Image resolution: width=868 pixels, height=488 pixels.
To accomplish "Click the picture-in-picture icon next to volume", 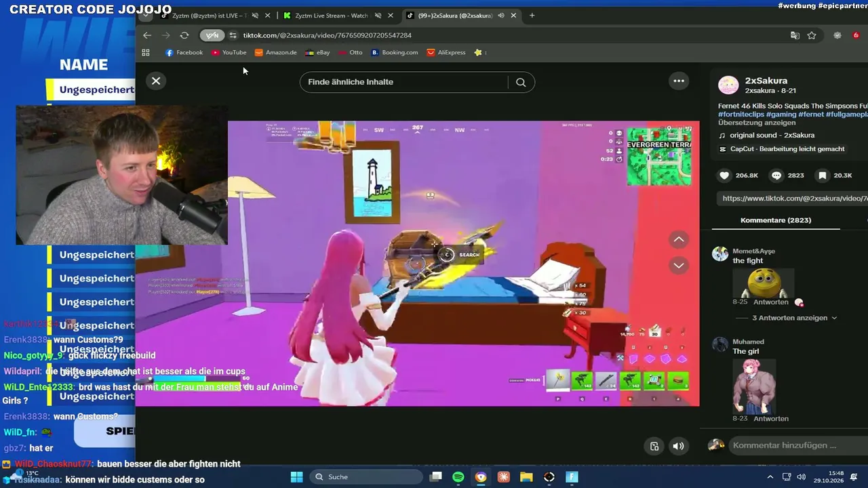I will pyautogui.click(x=654, y=446).
